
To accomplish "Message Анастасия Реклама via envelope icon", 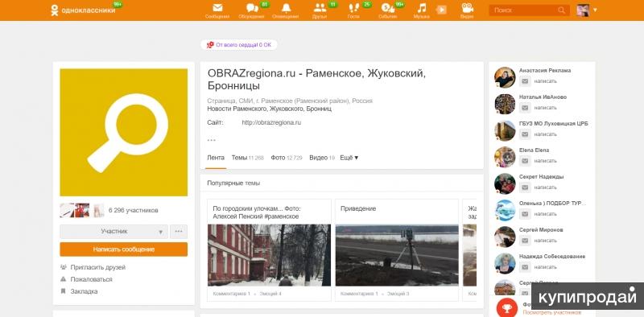I will coord(525,81).
